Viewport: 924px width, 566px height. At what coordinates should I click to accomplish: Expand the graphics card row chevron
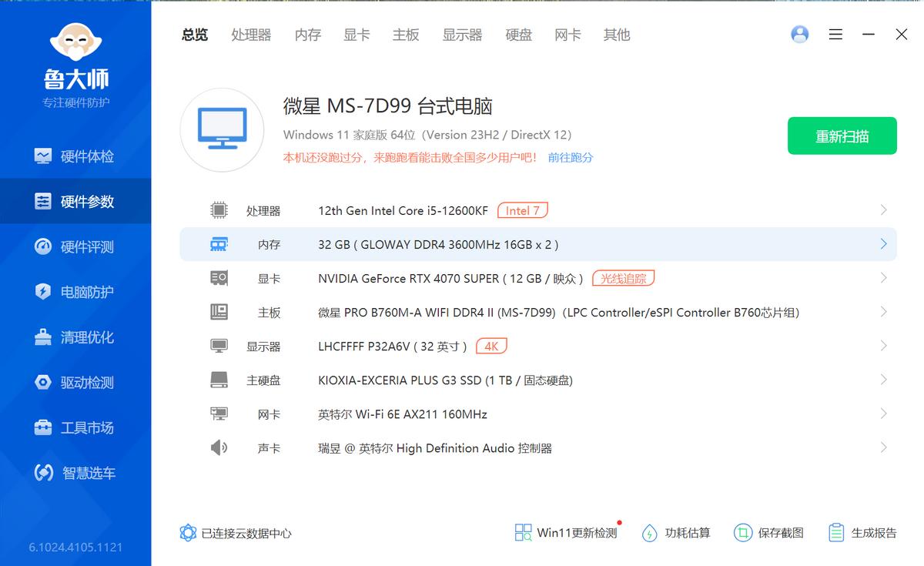pyautogui.click(x=883, y=278)
